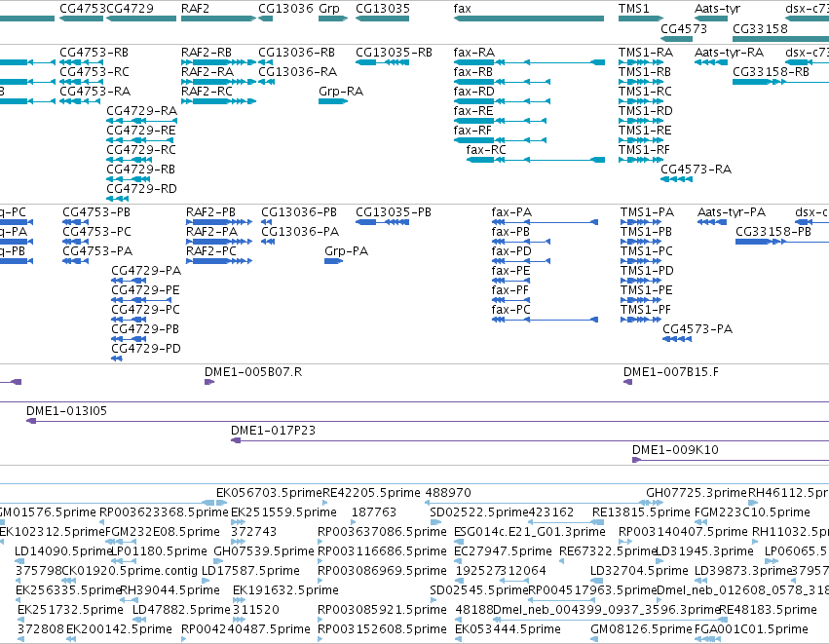Select protein fax-PC
829x644 pixels.
coord(510,311)
